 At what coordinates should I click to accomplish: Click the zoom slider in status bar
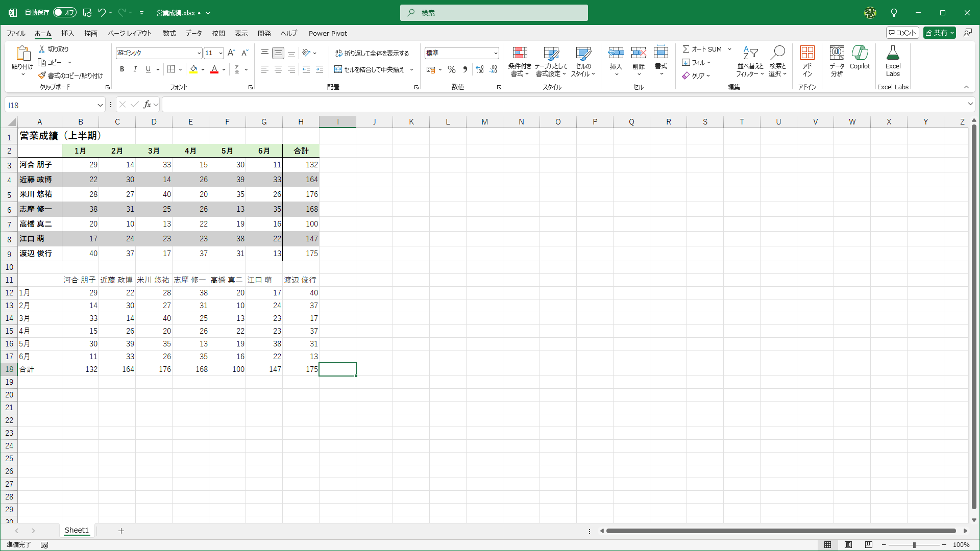point(914,545)
